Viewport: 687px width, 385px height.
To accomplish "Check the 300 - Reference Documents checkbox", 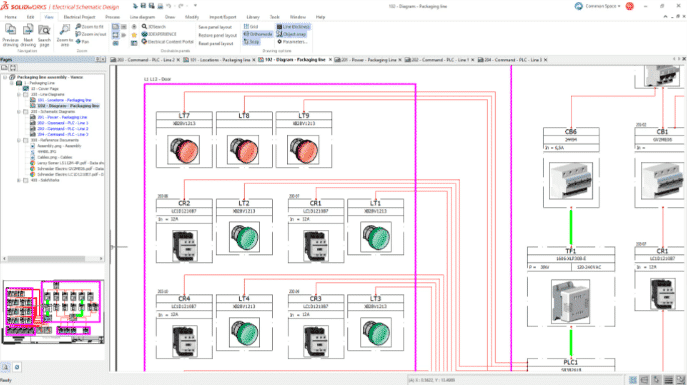I will point(26,140).
